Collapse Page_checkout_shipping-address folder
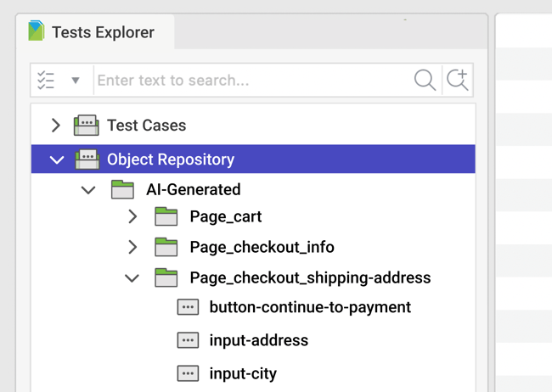Screen dimensions: 552x392 click(x=132, y=278)
